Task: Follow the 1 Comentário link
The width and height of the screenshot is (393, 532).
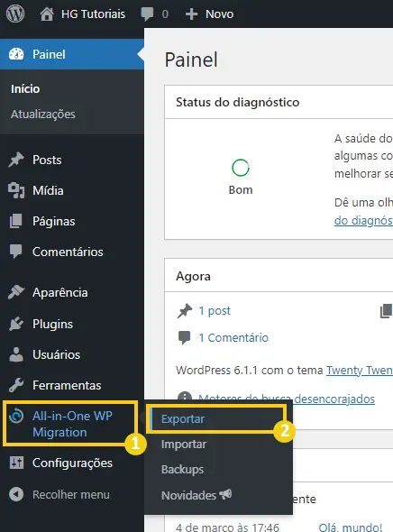Action: pyautogui.click(x=233, y=337)
